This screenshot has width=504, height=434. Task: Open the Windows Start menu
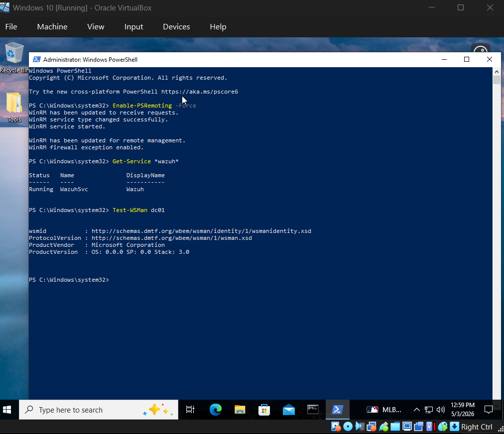click(x=7, y=410)
